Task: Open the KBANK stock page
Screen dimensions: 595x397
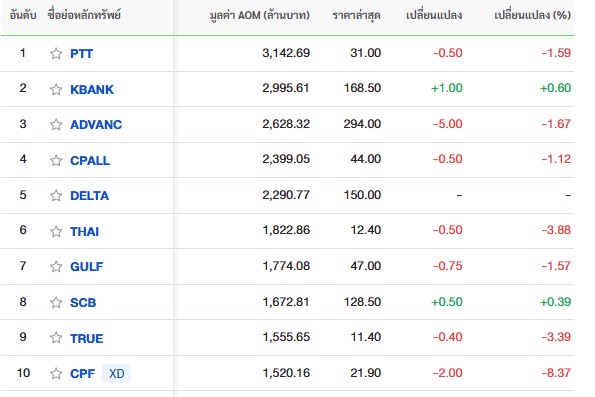Action: click(x=92, y=89)
